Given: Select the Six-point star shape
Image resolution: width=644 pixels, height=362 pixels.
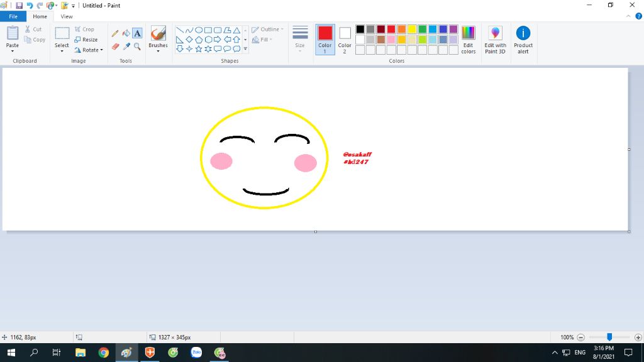Looking at the screenshot, I should point(208,49).
